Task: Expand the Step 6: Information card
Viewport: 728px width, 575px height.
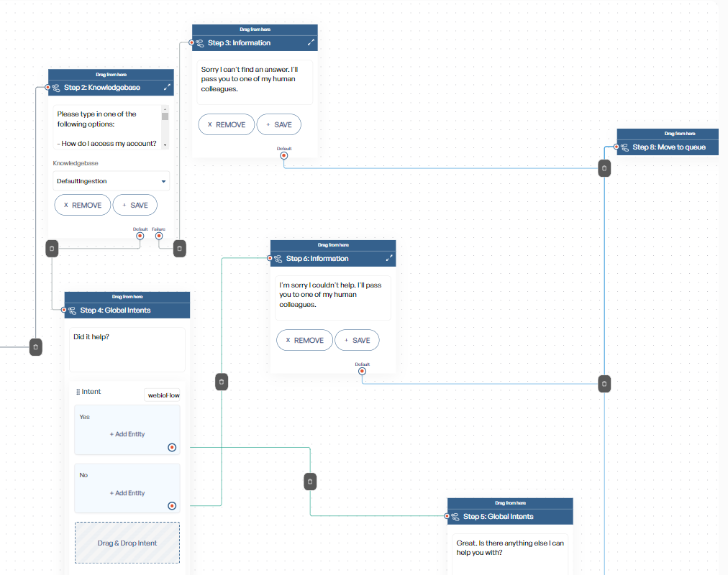Action: 389,258
